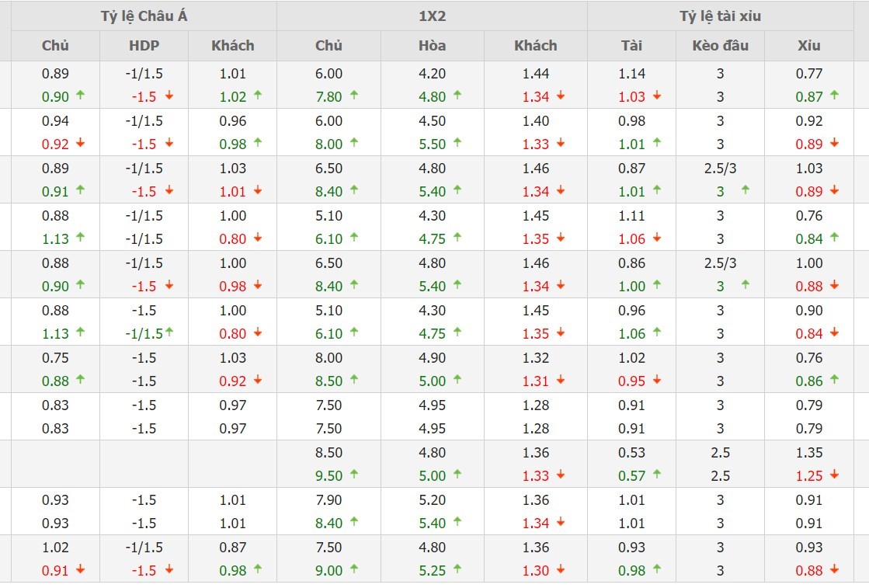Image resolution: width=869 pixels, height=588 pixels.
Task: Click the red down arrow beside 0.95
Action: coord(657,381)
